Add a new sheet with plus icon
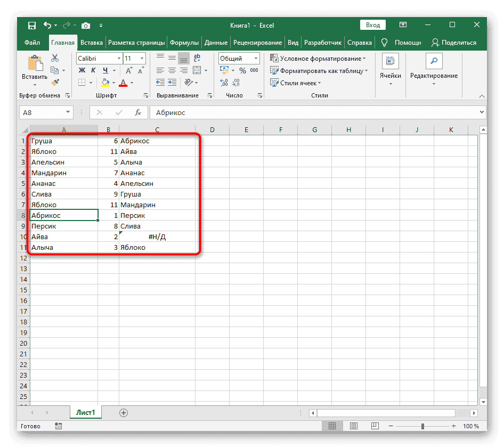Screen dimensions: 504x448 pyautogui.click(x=124, y=412)
